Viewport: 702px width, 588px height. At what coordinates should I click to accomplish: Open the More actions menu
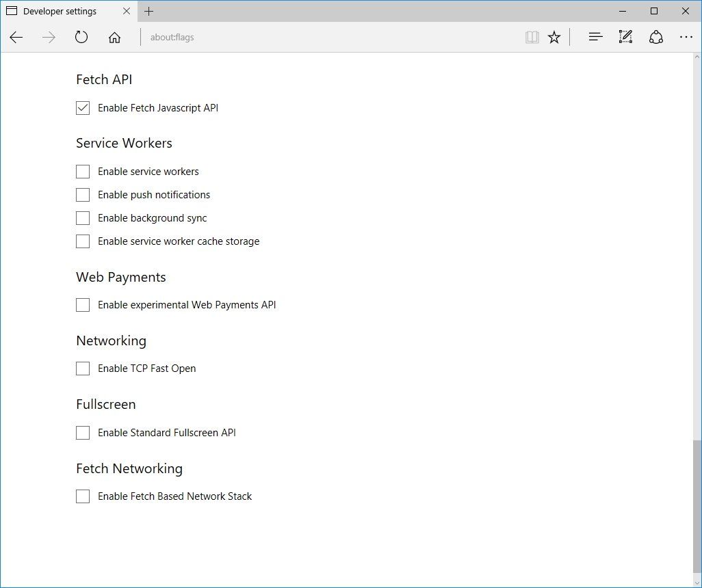[686, 37]
